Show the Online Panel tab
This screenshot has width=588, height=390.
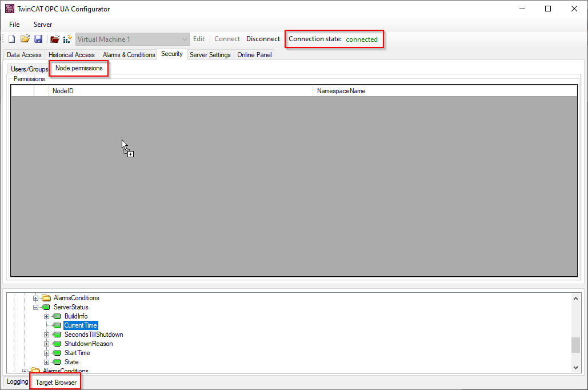(x=254, y=55)
